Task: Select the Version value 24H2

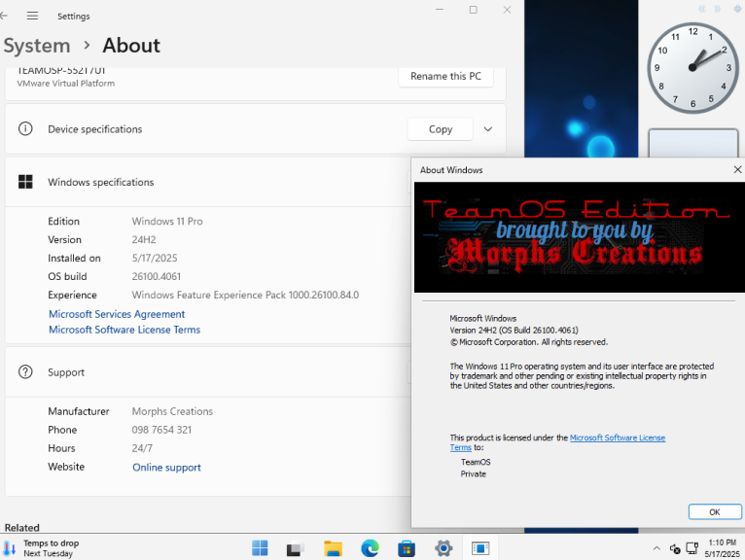Action: [144, 240]
